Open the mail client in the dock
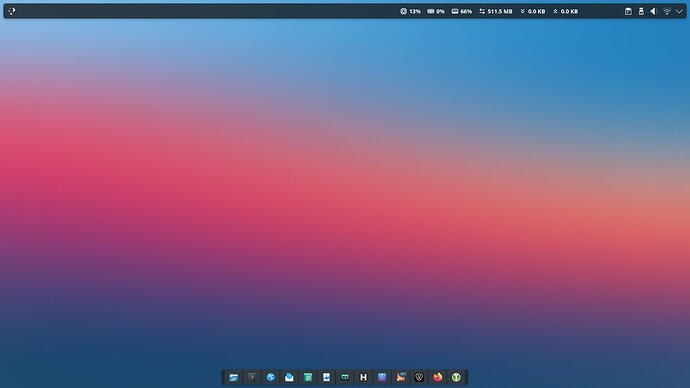The image size is (690, 388). pos(289,377)
